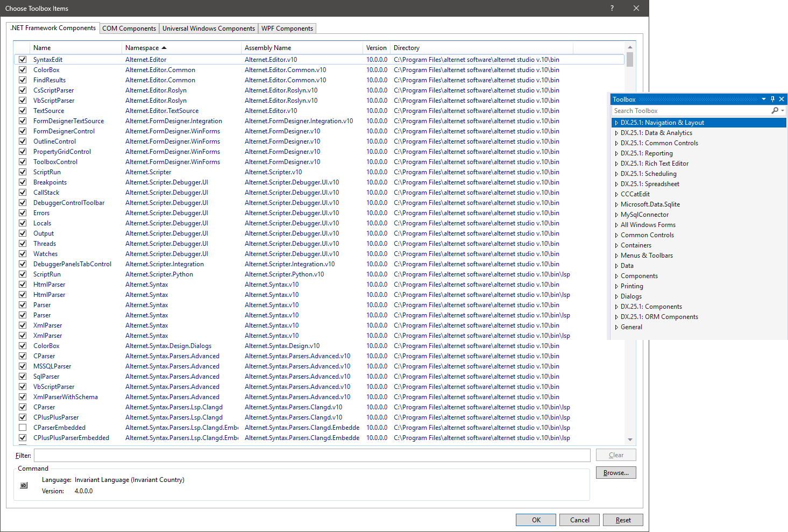Viewport: 788px width, 532px height.
Task: Click into the Filter text field
Action: (x=312, y=455)
